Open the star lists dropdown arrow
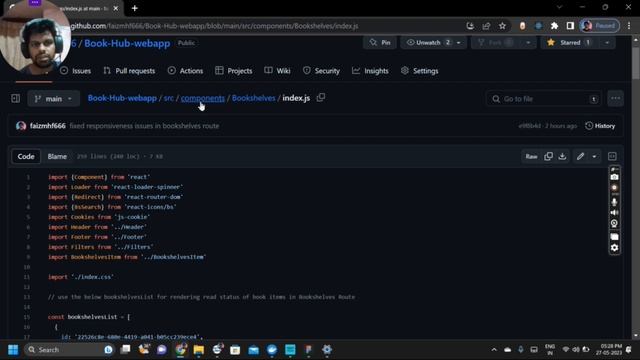640x360 pixels. 607,42
